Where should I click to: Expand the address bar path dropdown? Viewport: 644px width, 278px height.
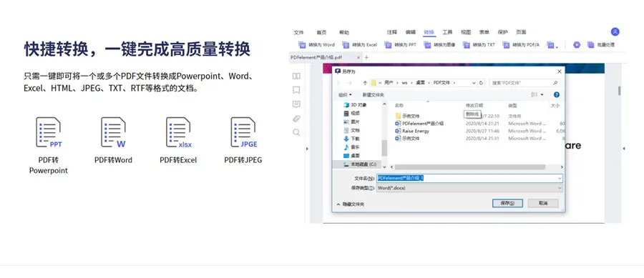[474, 83]
